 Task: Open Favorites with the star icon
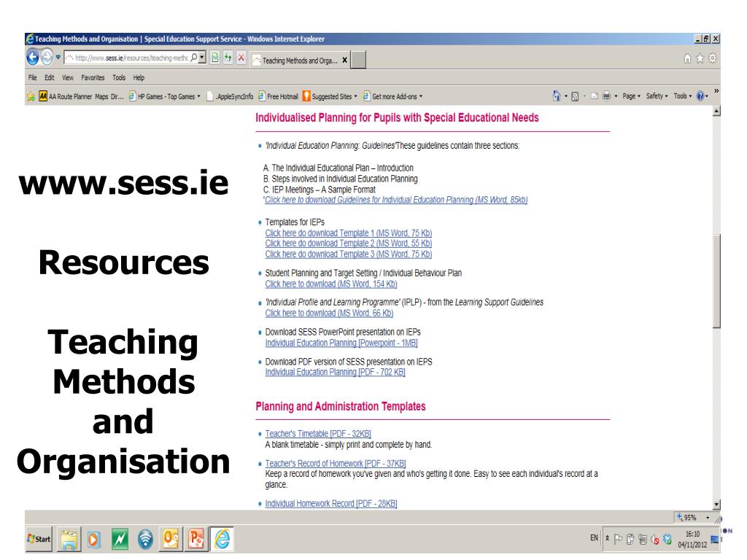(700, 58)
